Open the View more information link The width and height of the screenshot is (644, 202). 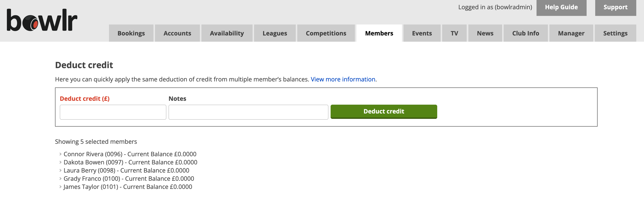click(x=343, y=79)
